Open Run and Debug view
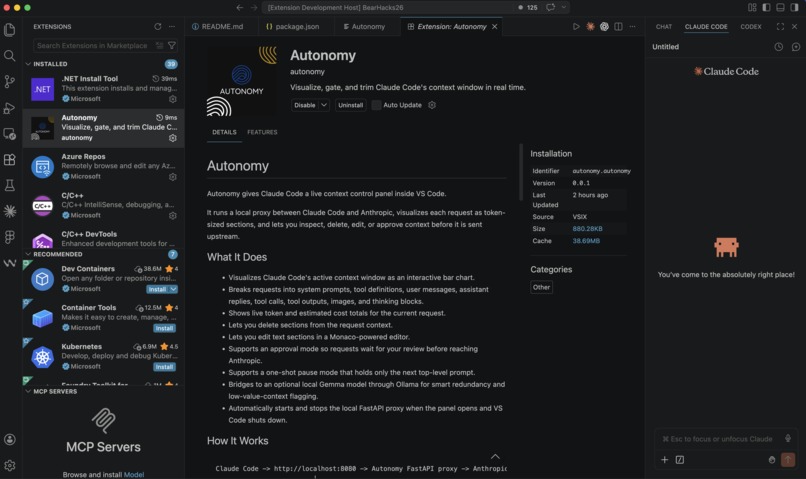 click(x=10, y=108)
